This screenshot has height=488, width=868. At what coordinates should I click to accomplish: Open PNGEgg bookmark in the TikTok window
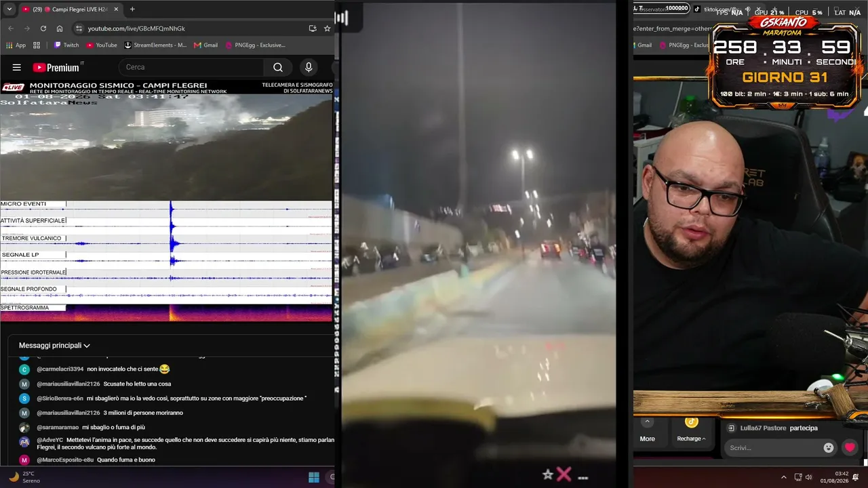[x=684, y=45]
